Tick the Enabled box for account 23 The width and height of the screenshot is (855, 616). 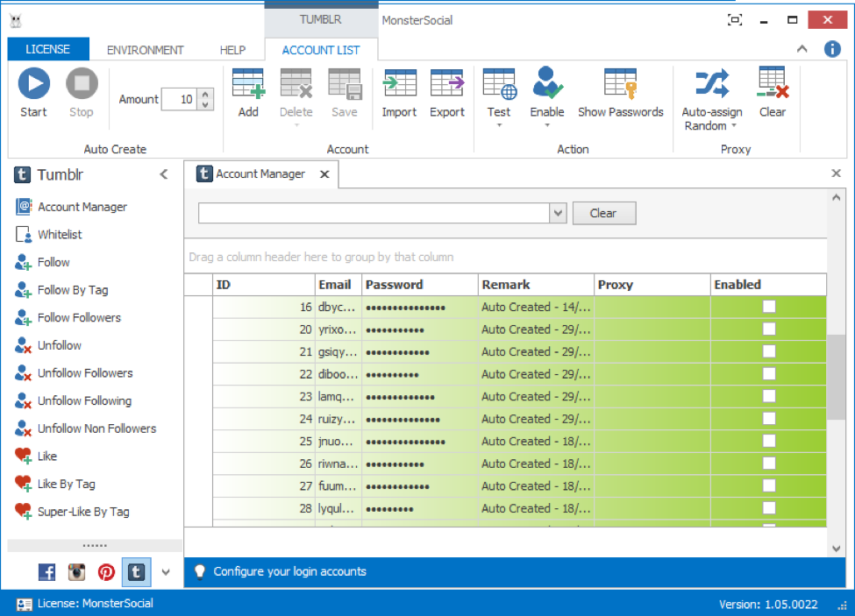pos(769,396)
